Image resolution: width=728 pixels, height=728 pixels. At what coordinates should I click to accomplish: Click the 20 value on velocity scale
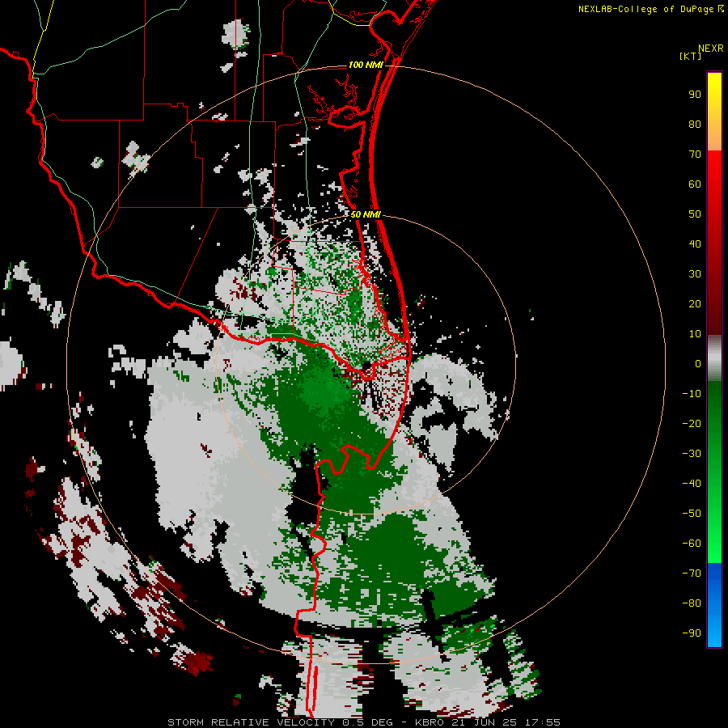tap(695, 304)
